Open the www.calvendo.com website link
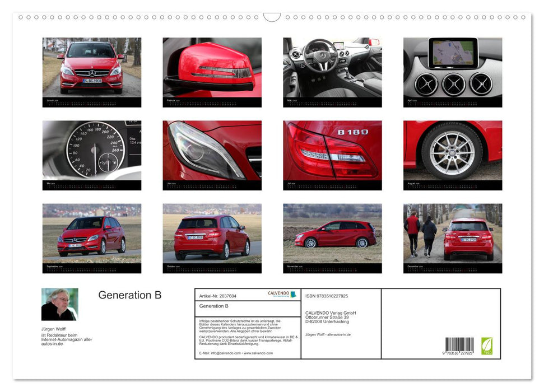Viewport: 544px width, 392px height. point(258,353)
